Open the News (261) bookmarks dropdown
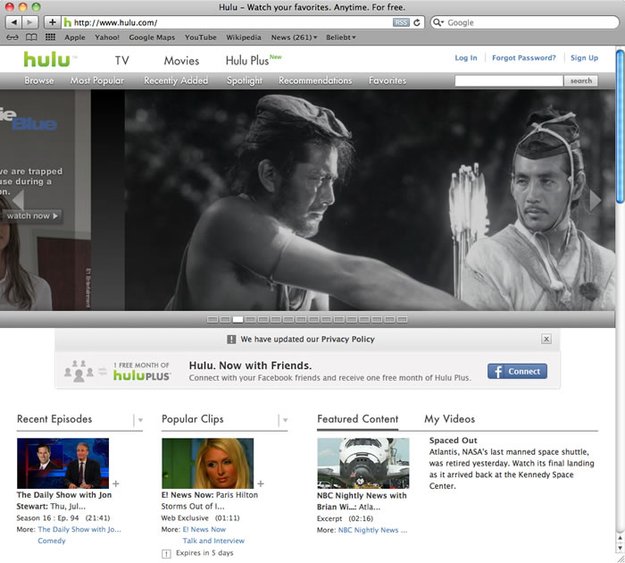 click(x=294, y=37)
